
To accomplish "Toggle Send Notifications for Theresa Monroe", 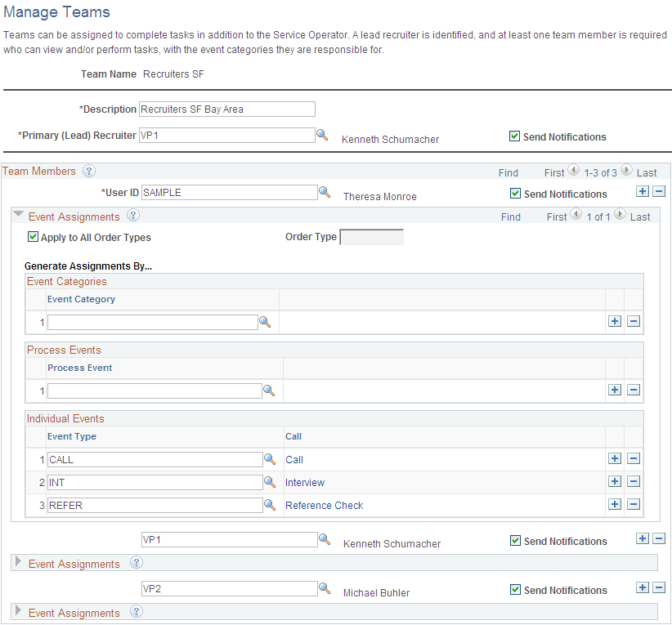I will [x=516, y=194].
